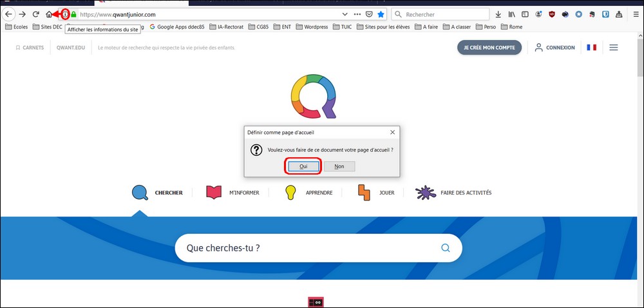The height and width of the screenshot is (308, 644).
Task: Click the blue circle star extension icon
Action: [x=579, y=14]
